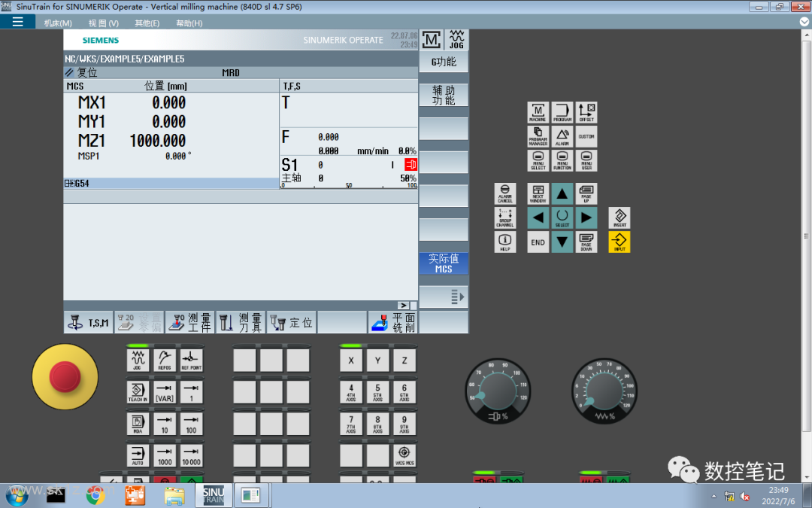Open the 测量工件 softkey
The image size is (812, 508).
(189, 322)
